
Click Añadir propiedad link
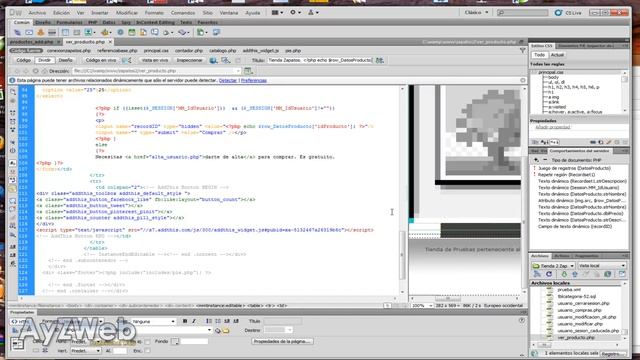(x=552, y=127)
